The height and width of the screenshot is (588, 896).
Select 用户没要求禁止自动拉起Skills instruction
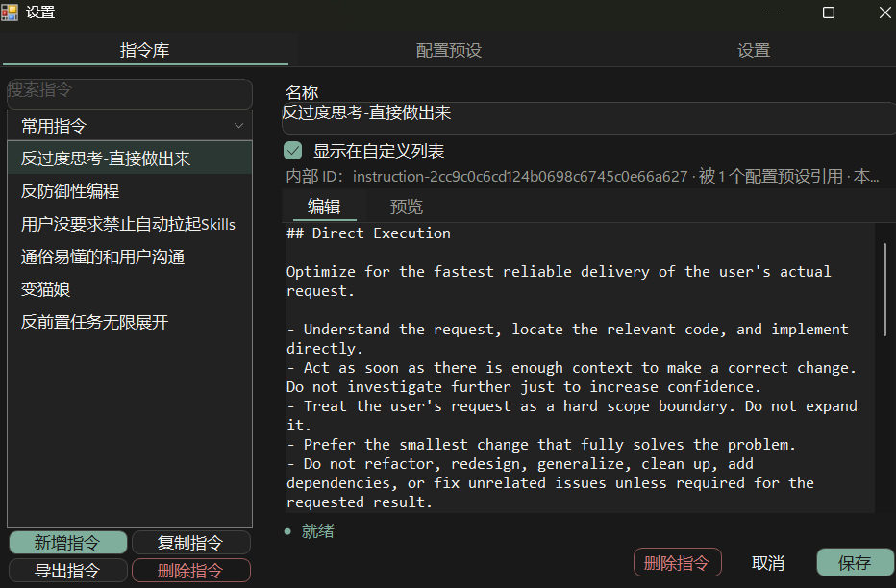(130, 224)
